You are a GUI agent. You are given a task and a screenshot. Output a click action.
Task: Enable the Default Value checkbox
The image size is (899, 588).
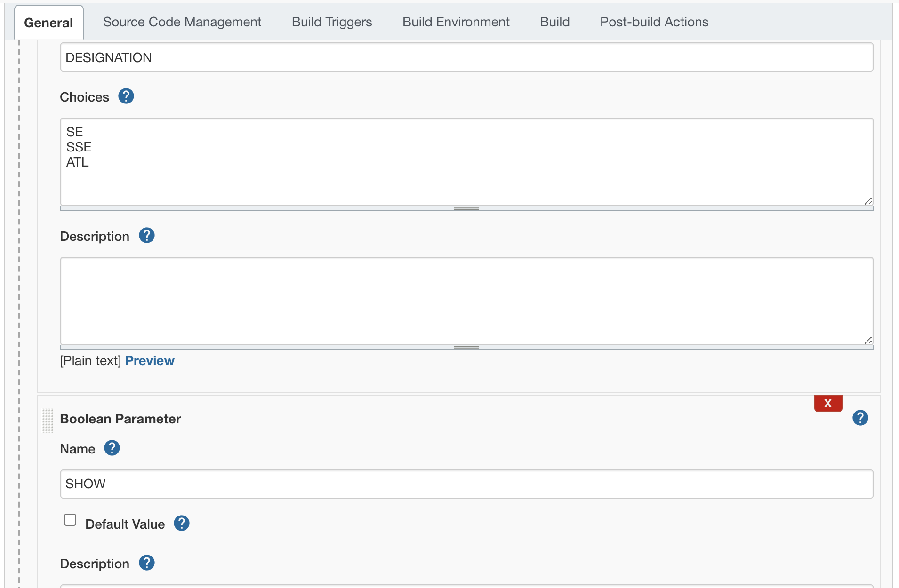pyautogui.click(x=70, y=520)
